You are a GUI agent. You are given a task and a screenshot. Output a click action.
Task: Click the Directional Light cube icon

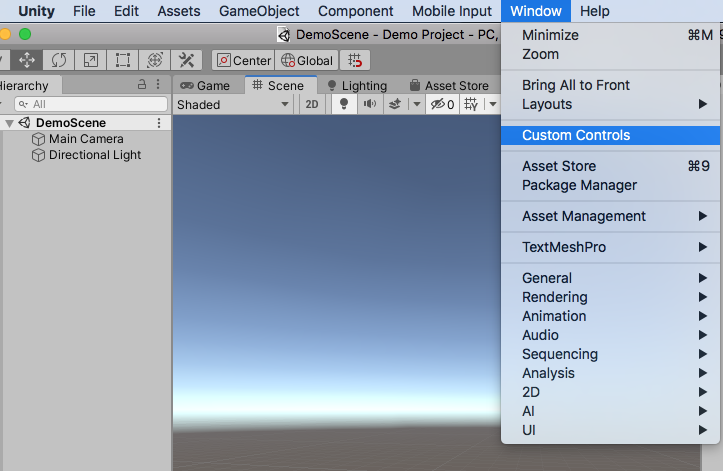point(39,155)
